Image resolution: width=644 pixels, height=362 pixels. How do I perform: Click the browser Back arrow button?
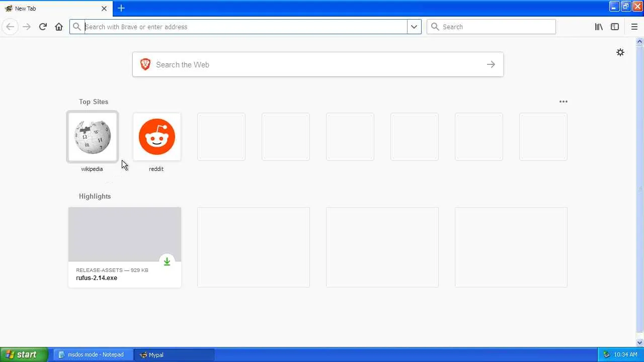coord(10,27)
